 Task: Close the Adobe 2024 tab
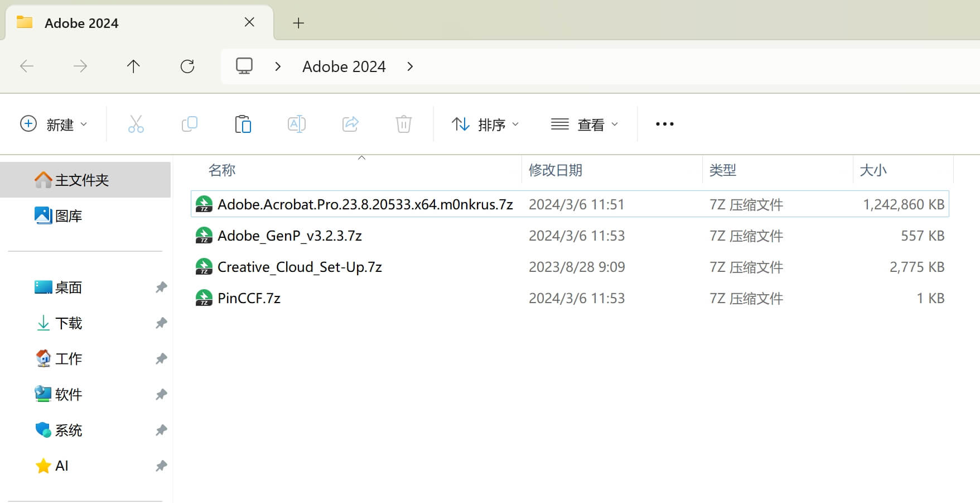pos(249,22)
